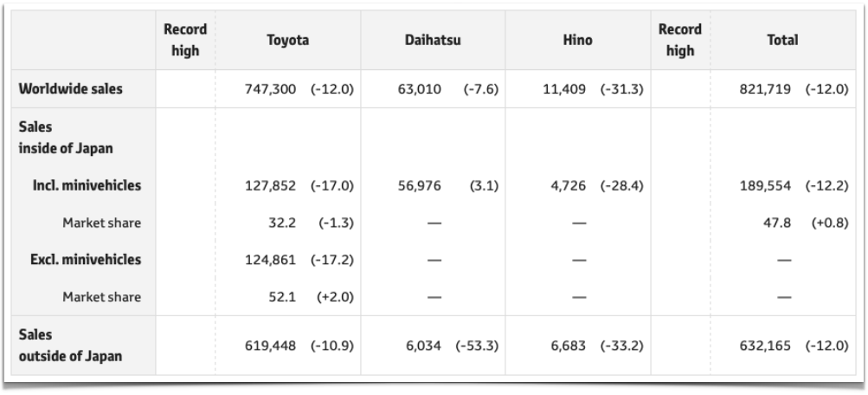Click the Toyota column header

[x=288, y=40]
